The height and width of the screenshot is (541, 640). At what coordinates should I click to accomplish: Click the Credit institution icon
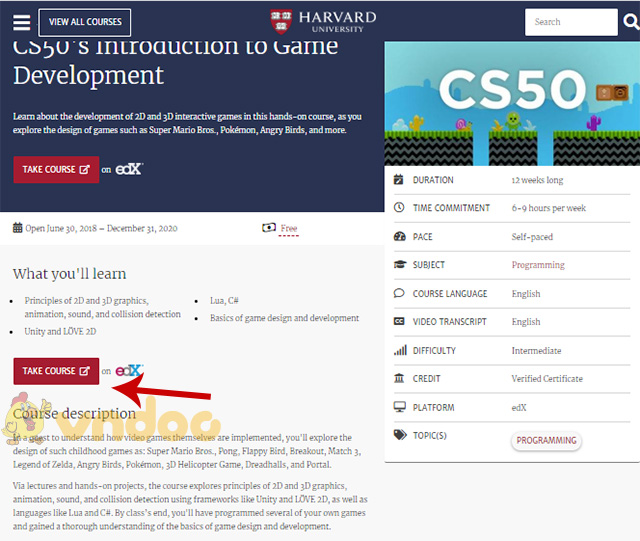coord(400,379)
